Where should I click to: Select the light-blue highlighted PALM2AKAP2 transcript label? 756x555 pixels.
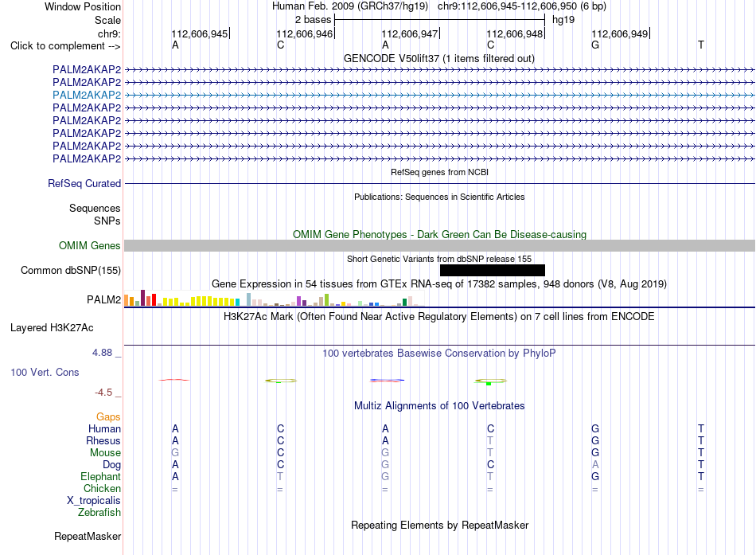click(x=87, y=95)
